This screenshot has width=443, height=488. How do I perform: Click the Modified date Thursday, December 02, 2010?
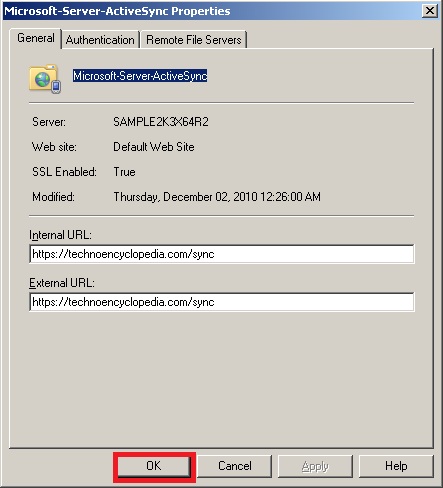217,197
